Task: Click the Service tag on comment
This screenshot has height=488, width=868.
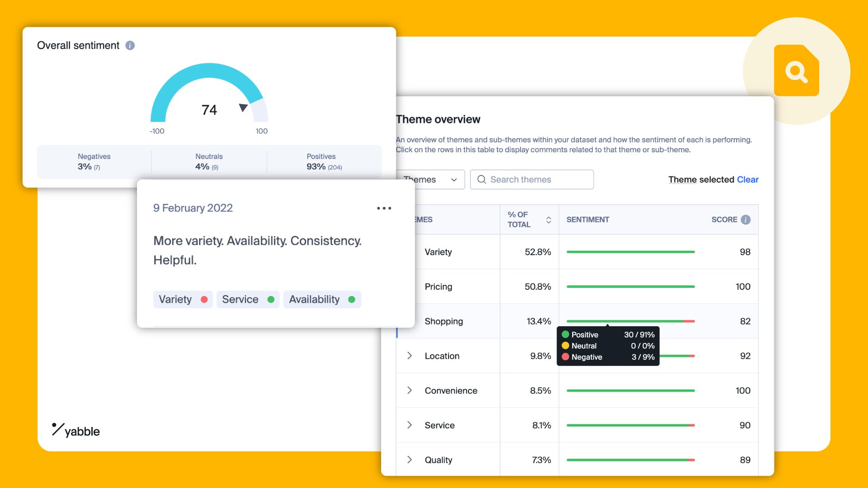Action: pyautogui.click(x=247, y=300)
